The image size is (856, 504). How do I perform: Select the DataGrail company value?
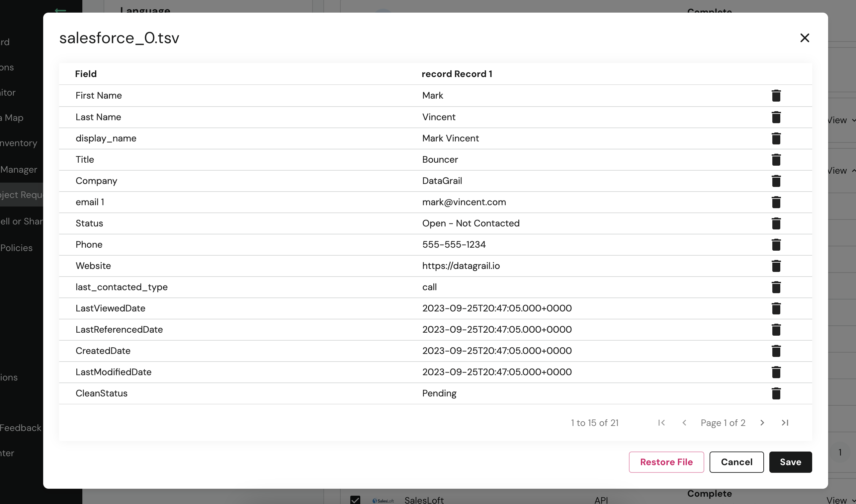(x=442, y=181)
